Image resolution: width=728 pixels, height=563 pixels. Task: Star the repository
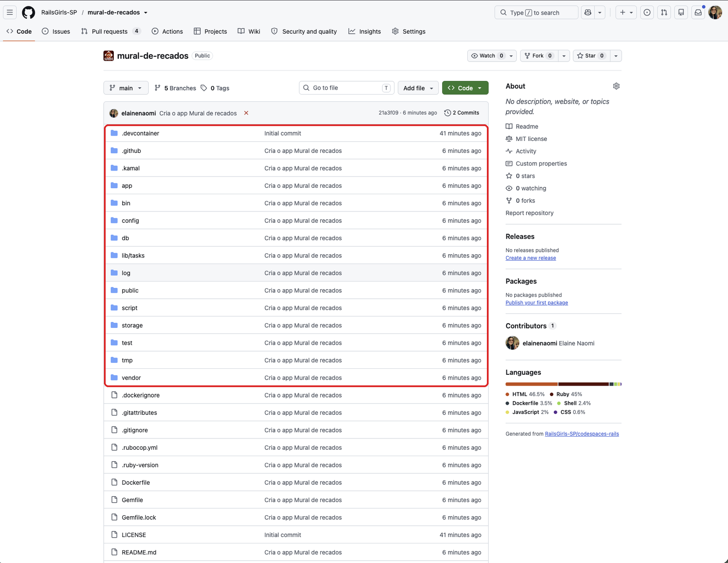click(x=591, y=55)
